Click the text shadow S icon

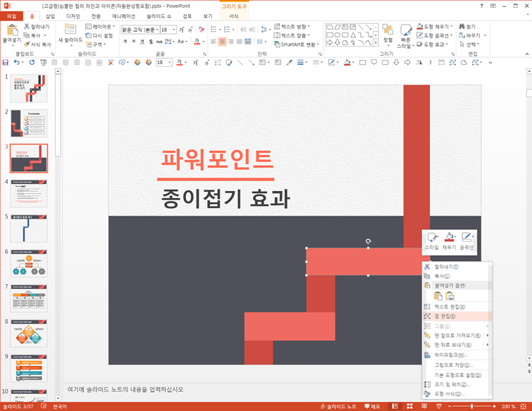[x=151, y=42]
